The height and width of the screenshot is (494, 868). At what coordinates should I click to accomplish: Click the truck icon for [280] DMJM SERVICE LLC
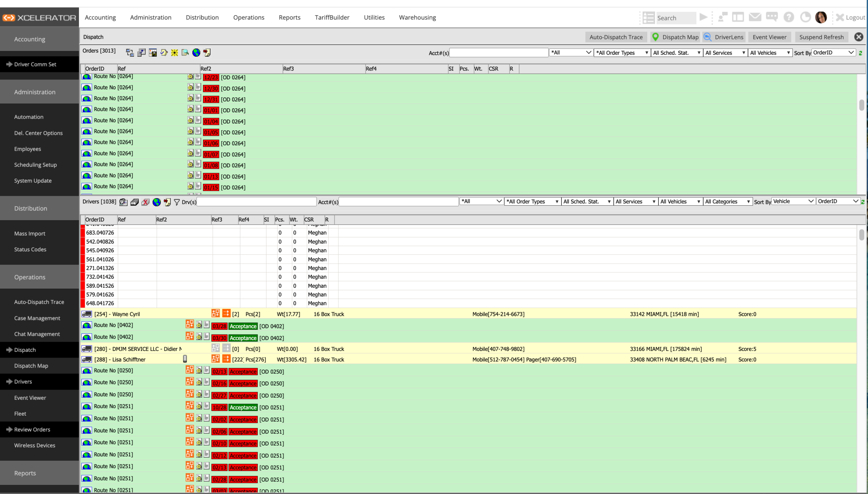coord(86,349)
